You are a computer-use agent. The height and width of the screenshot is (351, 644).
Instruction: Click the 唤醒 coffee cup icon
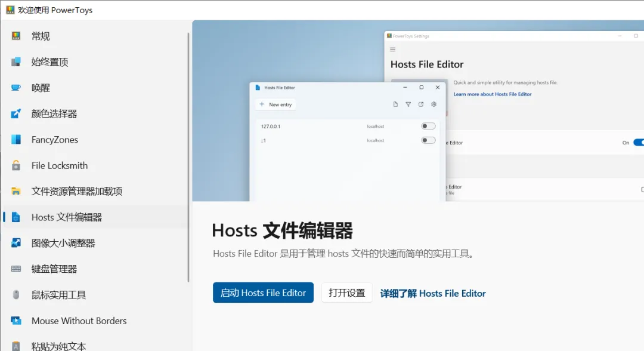(16, 88)
